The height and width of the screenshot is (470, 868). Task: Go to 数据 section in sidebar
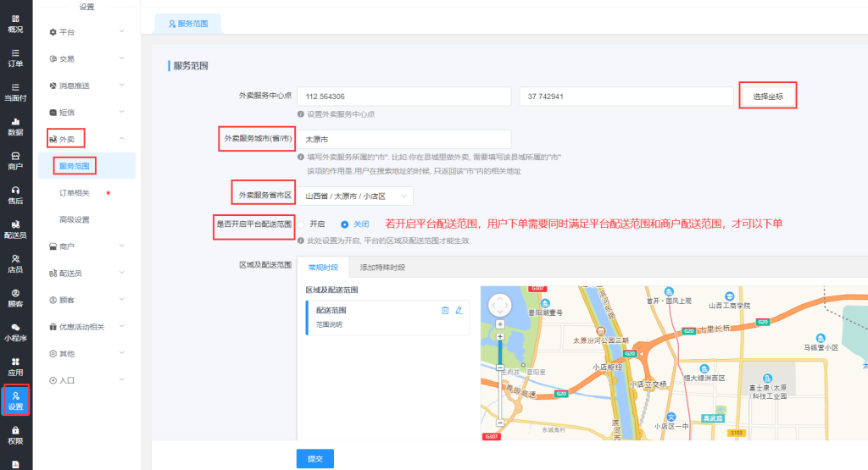[15, 126]
